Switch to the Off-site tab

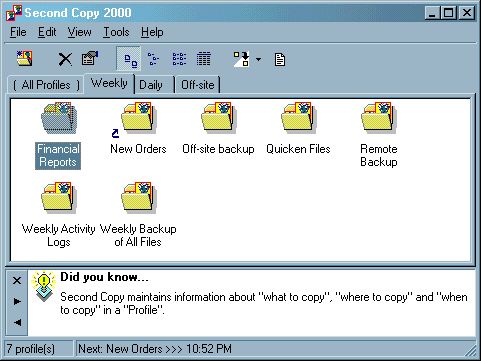click(198, 85)
